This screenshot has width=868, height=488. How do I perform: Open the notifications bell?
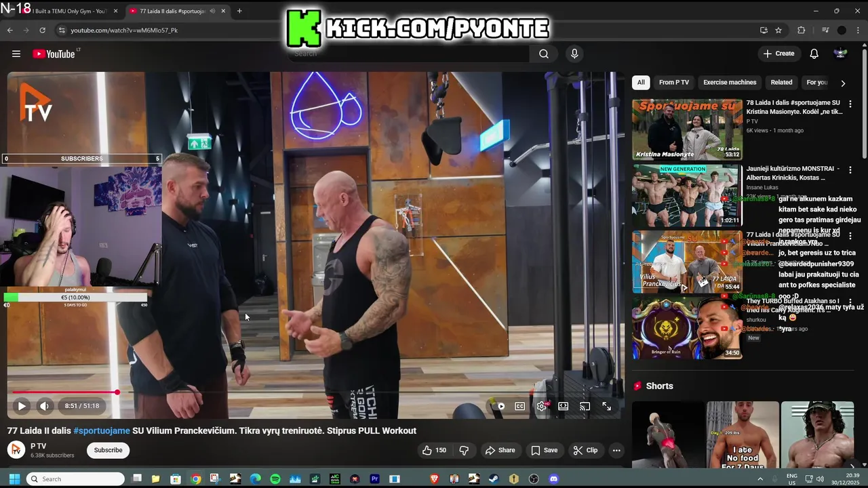coord(814,54)
